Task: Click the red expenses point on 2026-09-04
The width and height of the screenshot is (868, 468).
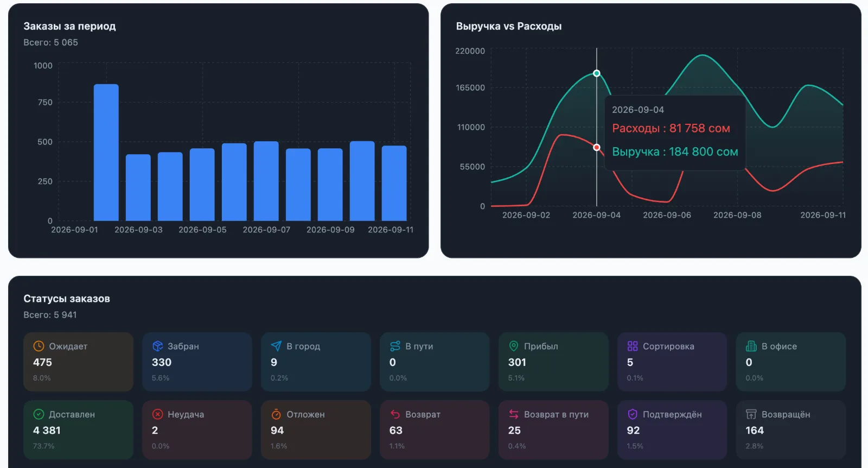Action: point(597,147)
